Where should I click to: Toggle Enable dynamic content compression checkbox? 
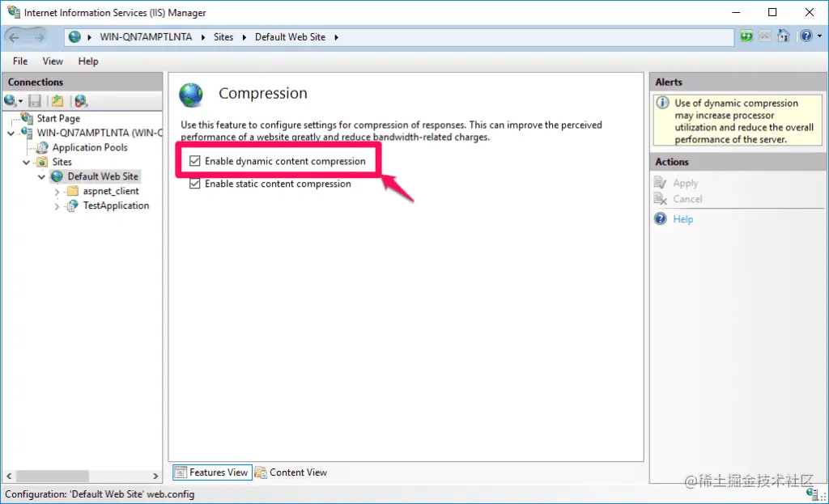coord(194,161)
